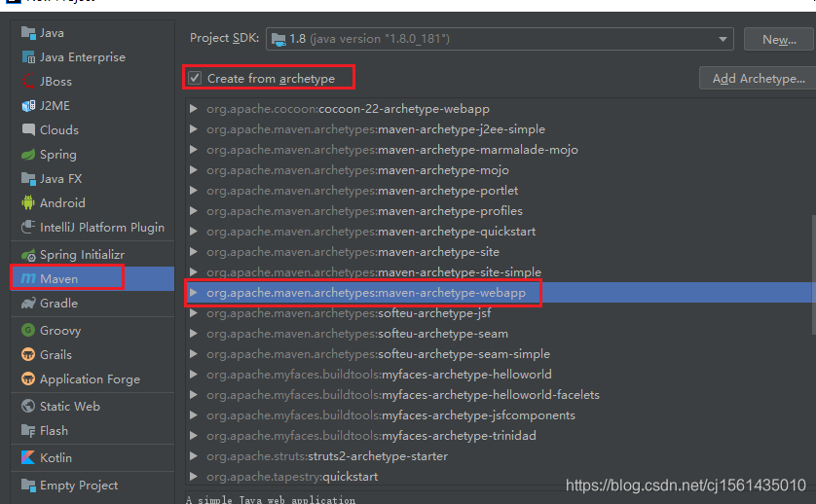Select the myfaces-archetype-helloworld-facelets row
This screenshot has width=816, height=504.
501,395
